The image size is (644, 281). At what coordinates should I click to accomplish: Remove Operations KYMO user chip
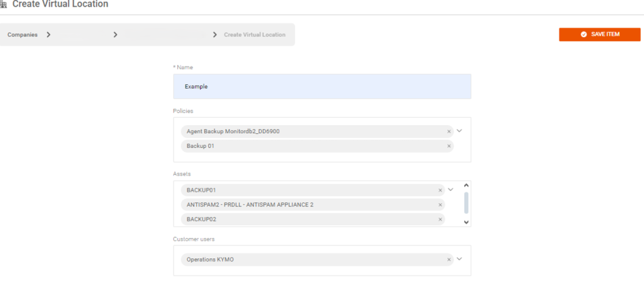click(x=448, y=259)
